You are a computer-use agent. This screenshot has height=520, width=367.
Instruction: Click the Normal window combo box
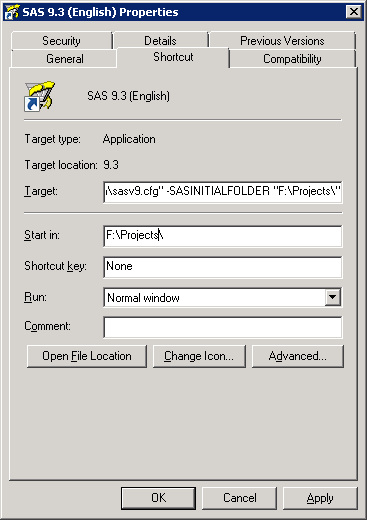[x=223, y=297]
